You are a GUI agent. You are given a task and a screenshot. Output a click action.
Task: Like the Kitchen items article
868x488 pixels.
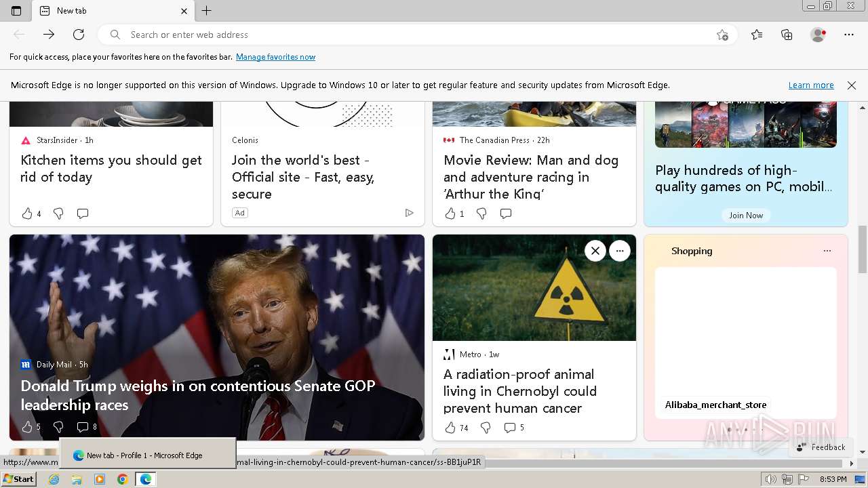pos(27,213)
